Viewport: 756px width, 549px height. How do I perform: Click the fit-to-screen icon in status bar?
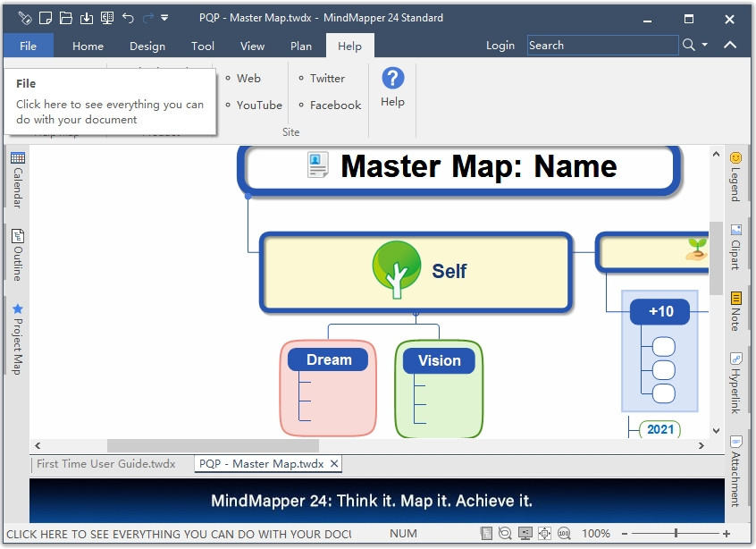click(x=544, y=534)
